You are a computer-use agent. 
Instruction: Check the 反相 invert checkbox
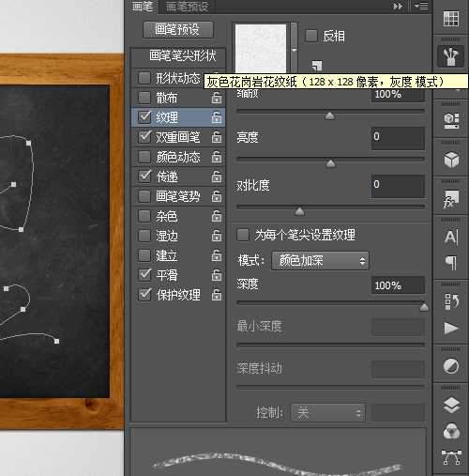(x=311, y=36)
